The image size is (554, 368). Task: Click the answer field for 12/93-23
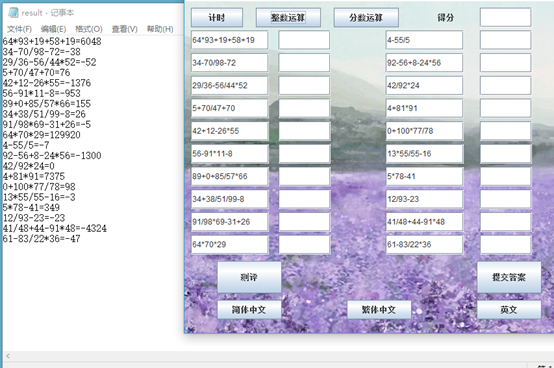pos(505,199)
